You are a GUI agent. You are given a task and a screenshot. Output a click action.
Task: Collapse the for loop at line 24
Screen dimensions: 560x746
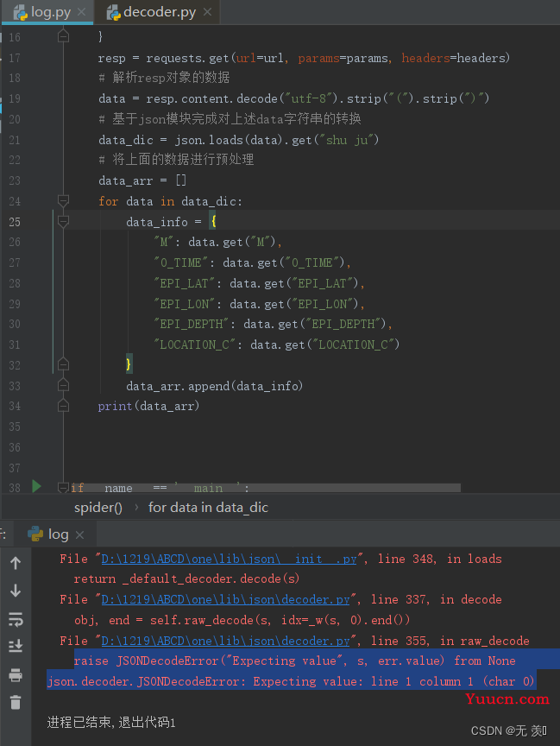(63, 201)
